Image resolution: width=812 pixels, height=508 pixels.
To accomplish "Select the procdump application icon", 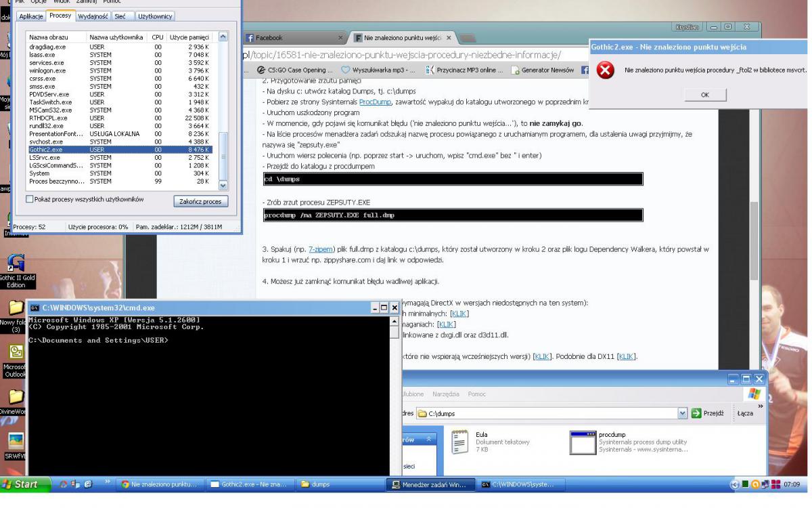I will [x=581, y=442].
